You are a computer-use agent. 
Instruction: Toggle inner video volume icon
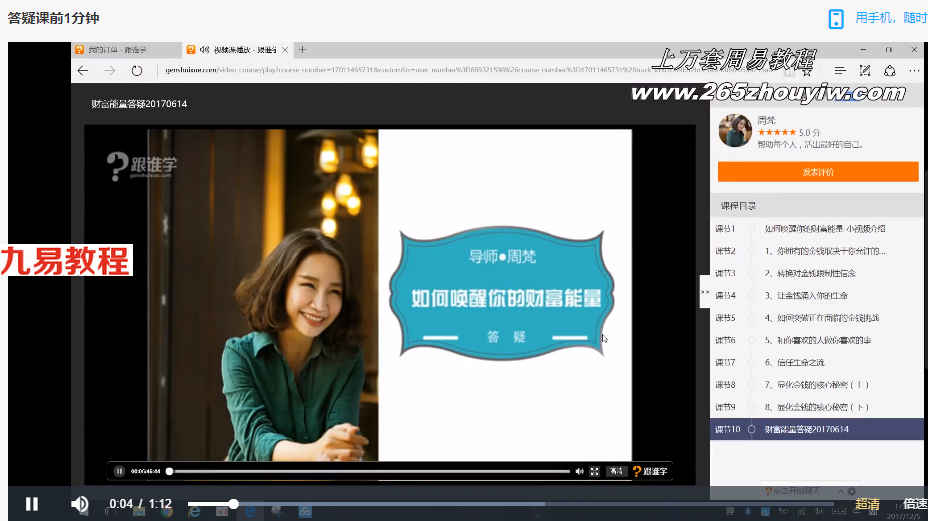[x=579, y=471]
